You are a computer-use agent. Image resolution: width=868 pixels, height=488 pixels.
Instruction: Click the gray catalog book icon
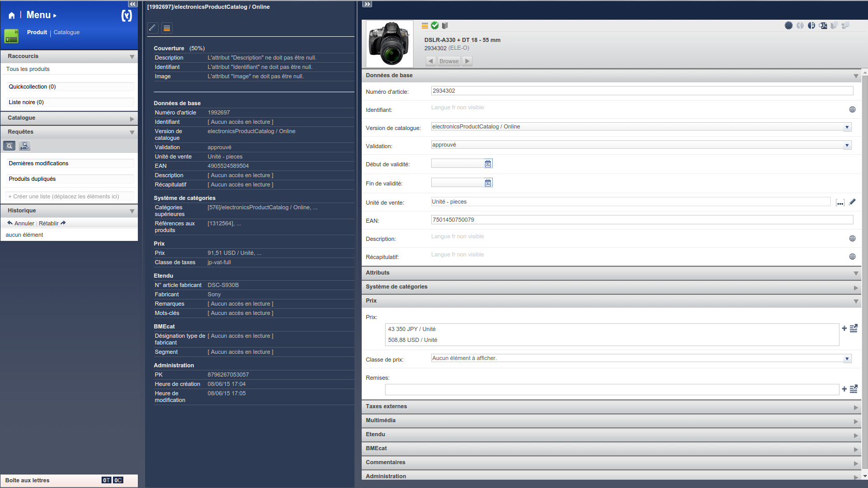coord(445,25)
